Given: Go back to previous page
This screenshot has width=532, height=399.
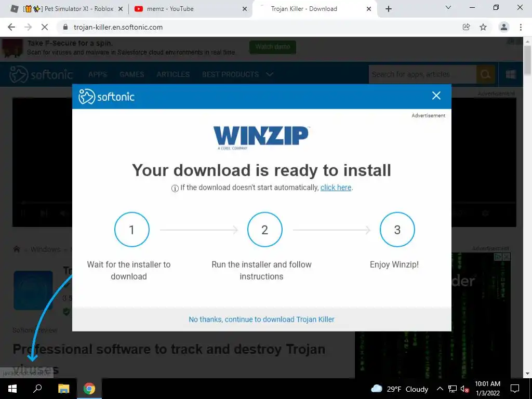Looking at the screenshot, I should click(11, 27).
